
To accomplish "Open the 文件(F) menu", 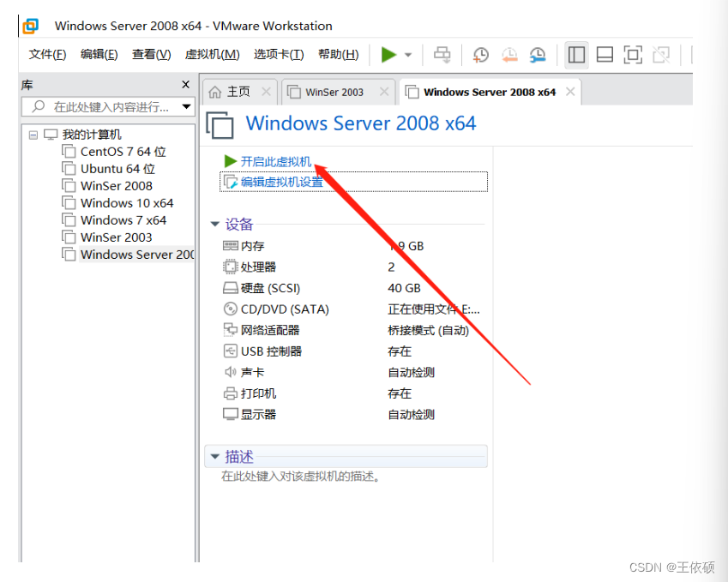I will click(x=47, y=54).
